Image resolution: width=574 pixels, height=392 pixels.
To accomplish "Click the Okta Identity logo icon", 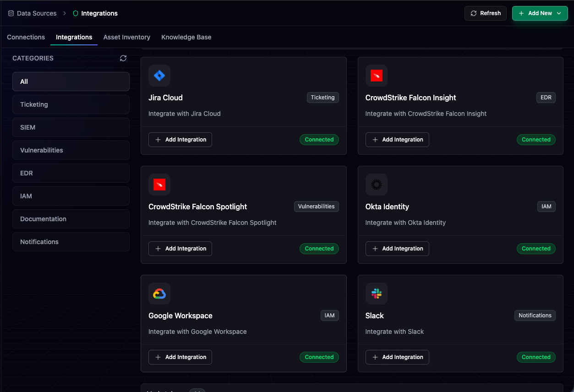I will [377, 185].
